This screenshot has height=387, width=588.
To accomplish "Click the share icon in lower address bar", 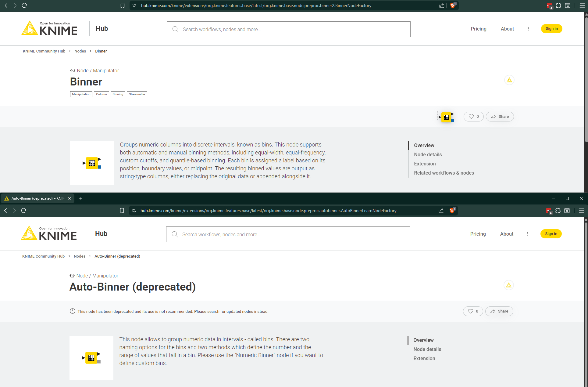I will pyautogui.click(x=441, y=211).
